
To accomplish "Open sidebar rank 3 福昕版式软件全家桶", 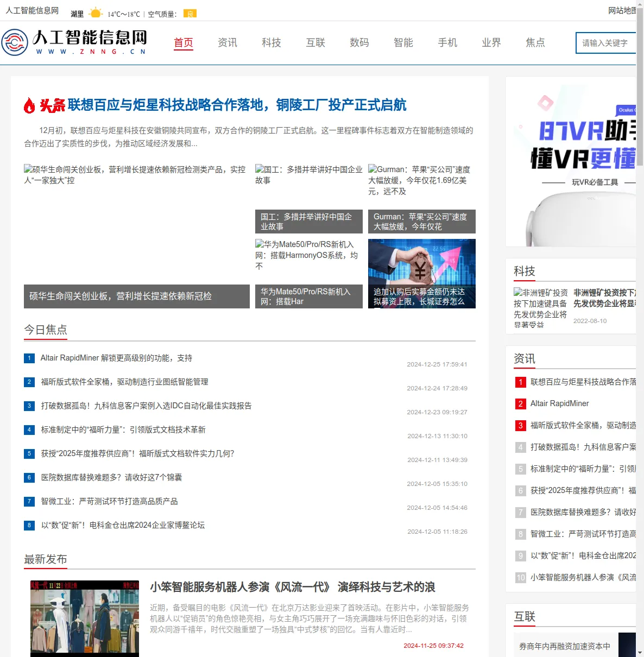I will (583, 425).
